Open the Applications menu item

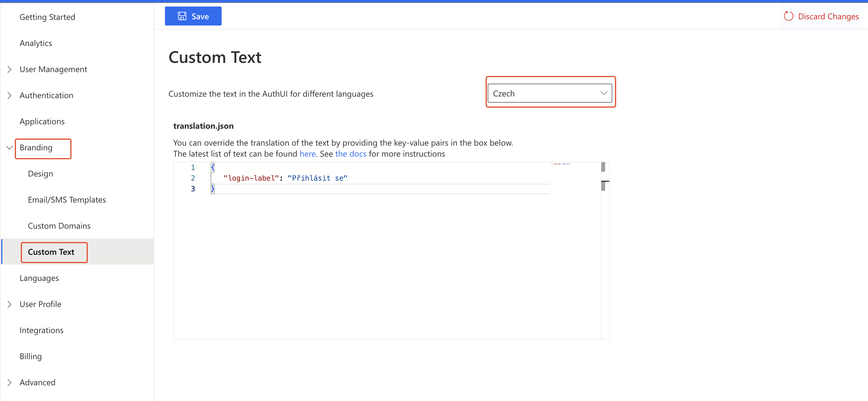(42, 122)
